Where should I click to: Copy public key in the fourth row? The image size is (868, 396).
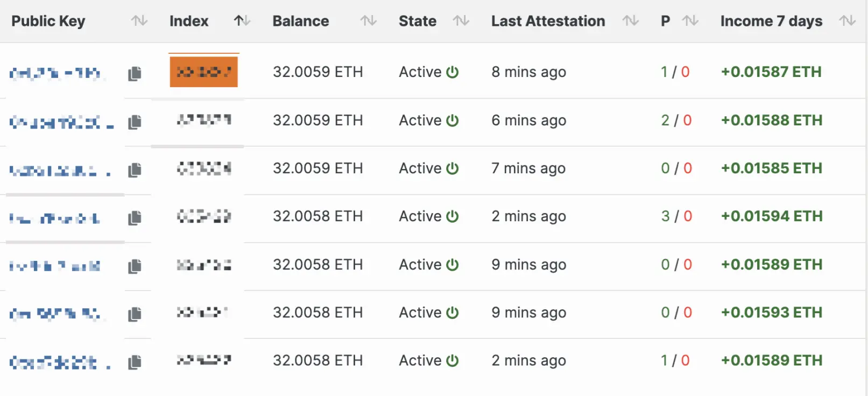tap(135, 218)
